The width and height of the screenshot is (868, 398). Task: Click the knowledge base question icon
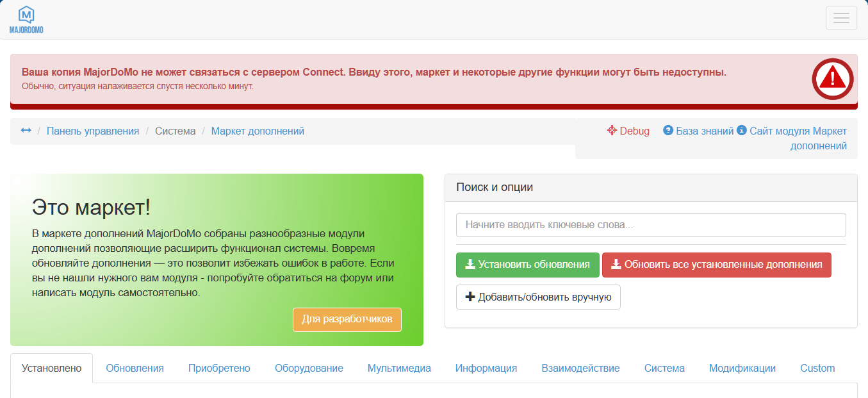pyautogui.click(x=668, y=130)
